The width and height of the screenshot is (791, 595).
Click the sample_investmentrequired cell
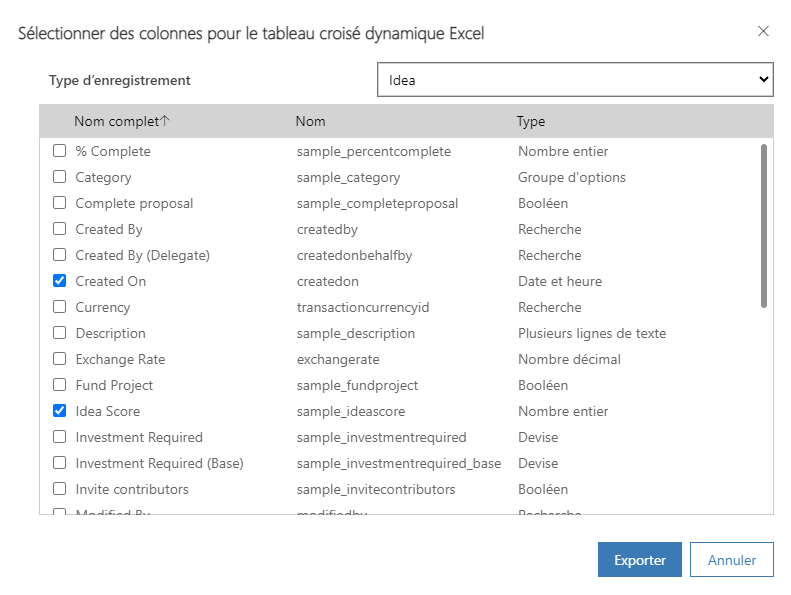(x=381, y=438)
